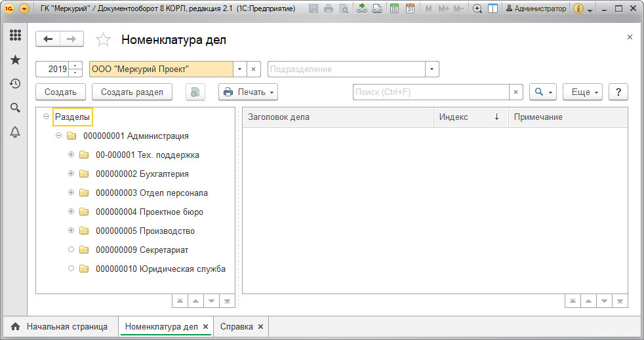Click the Создать button

pyautogui.click(x=60, y=92)
